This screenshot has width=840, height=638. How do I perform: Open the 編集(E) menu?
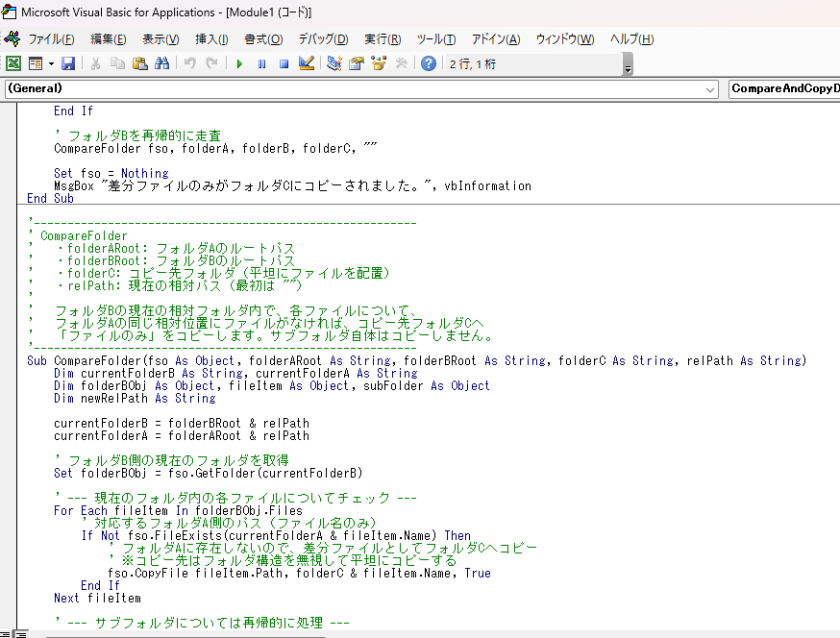[x=109, y=39]
